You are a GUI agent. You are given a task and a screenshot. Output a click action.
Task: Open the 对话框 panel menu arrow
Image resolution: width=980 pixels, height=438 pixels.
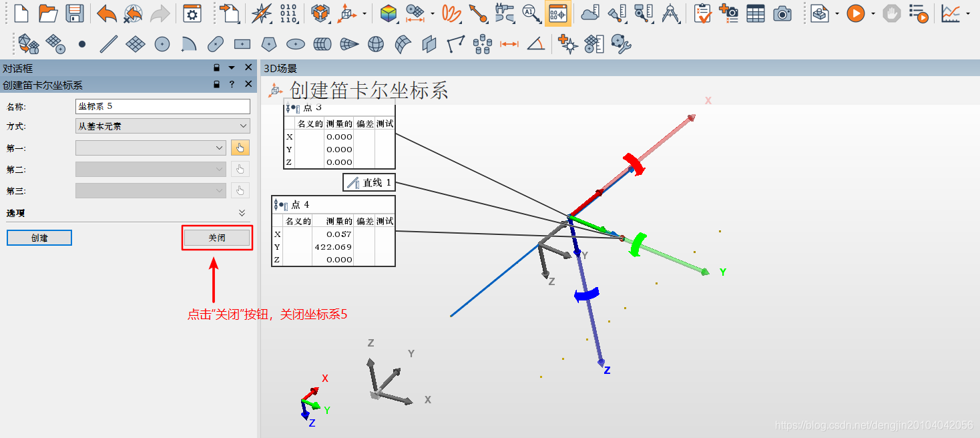232,68
